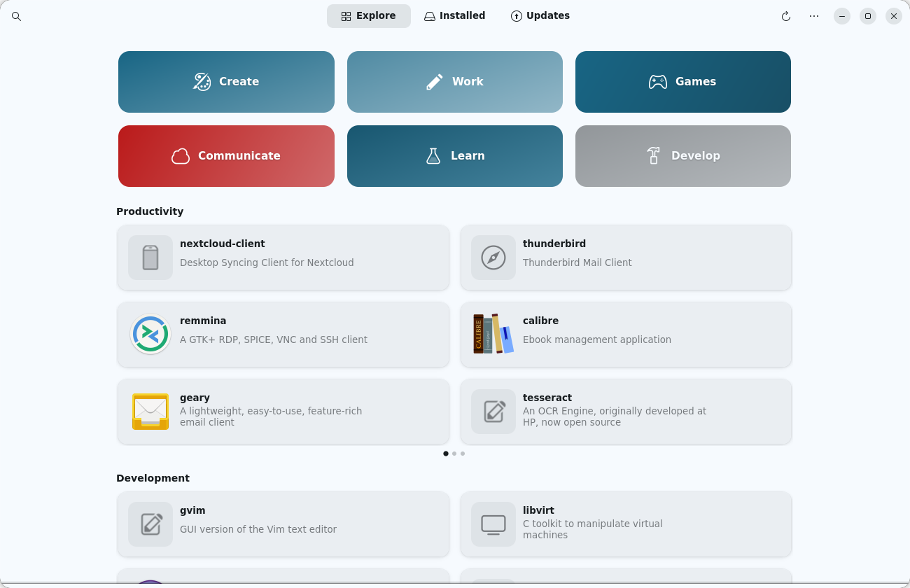The width and height of the screenshot is (910, 588).
Task: Switch to the Updates tab
Action: click(x=540, y=16)
